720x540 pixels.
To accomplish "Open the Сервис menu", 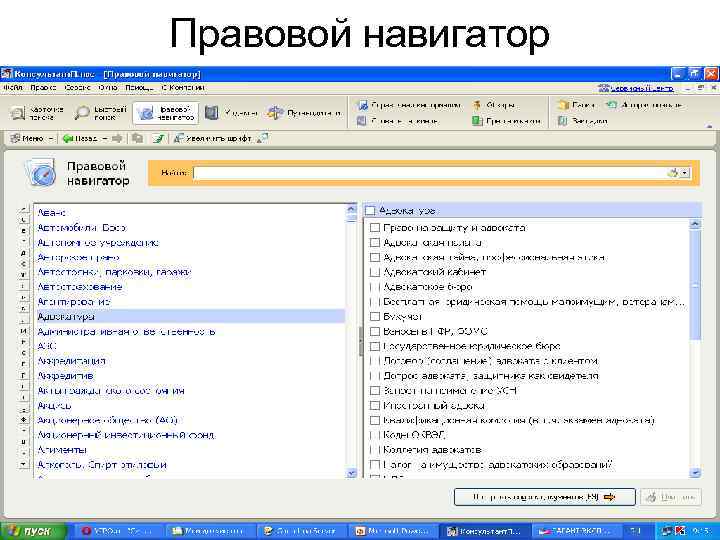I will click(77, 87).
